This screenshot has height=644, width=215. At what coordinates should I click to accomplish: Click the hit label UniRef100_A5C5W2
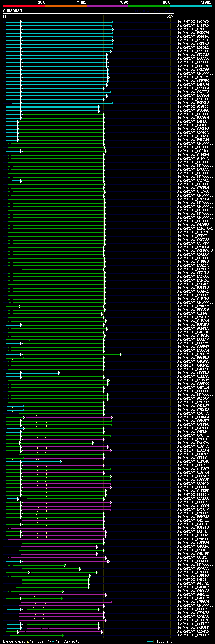193,373
